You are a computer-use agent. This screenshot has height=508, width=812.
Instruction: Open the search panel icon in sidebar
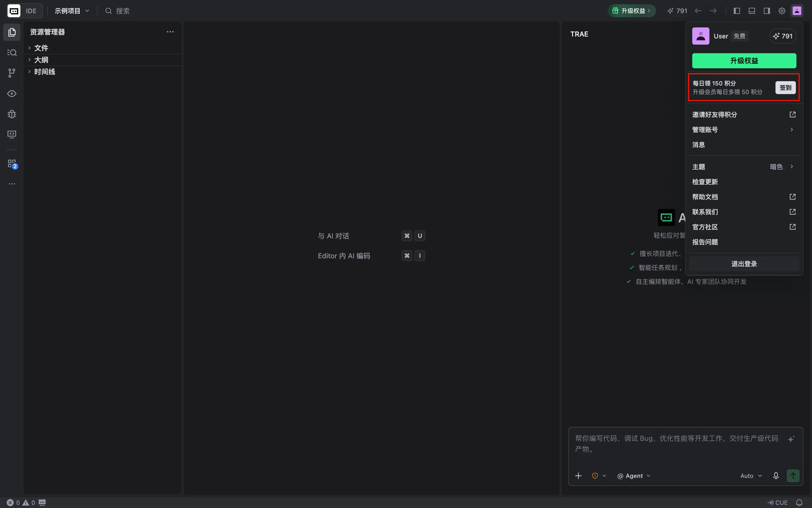(12, 53)
